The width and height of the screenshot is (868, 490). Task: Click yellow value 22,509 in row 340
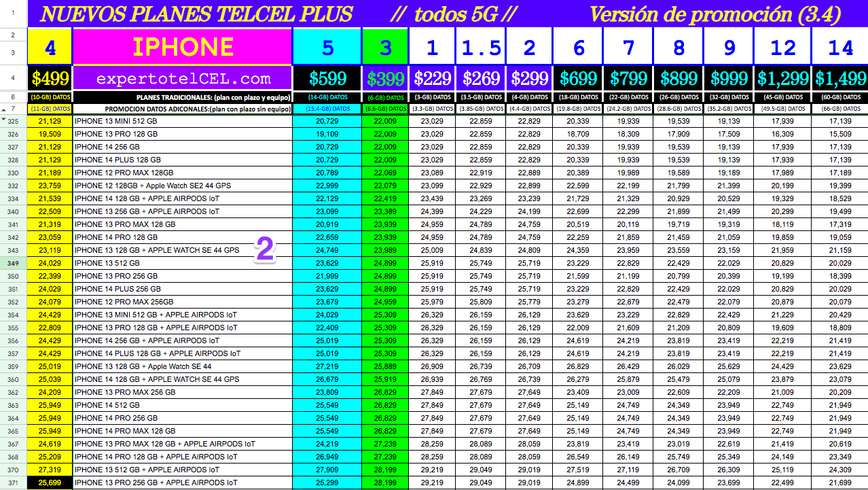pyautogui.click(x=50, y=211)
